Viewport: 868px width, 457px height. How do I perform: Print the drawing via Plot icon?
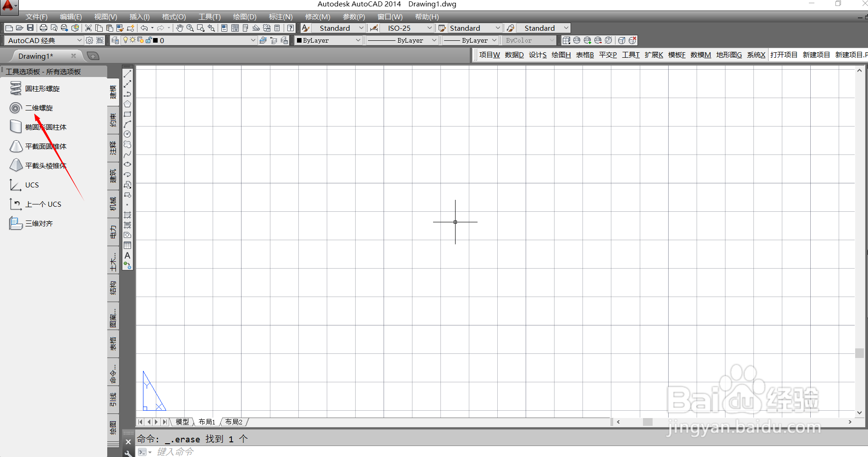(44, 28)
